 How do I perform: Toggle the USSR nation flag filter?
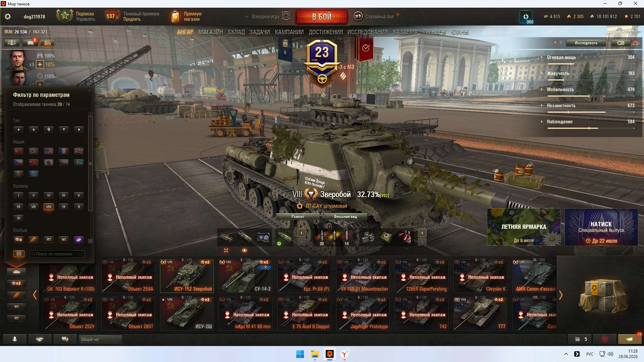coord(18,151)
